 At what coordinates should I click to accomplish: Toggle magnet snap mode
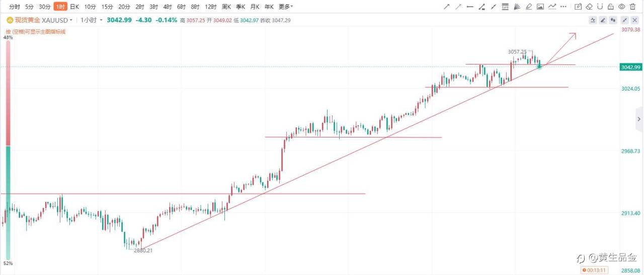[600, 7]
